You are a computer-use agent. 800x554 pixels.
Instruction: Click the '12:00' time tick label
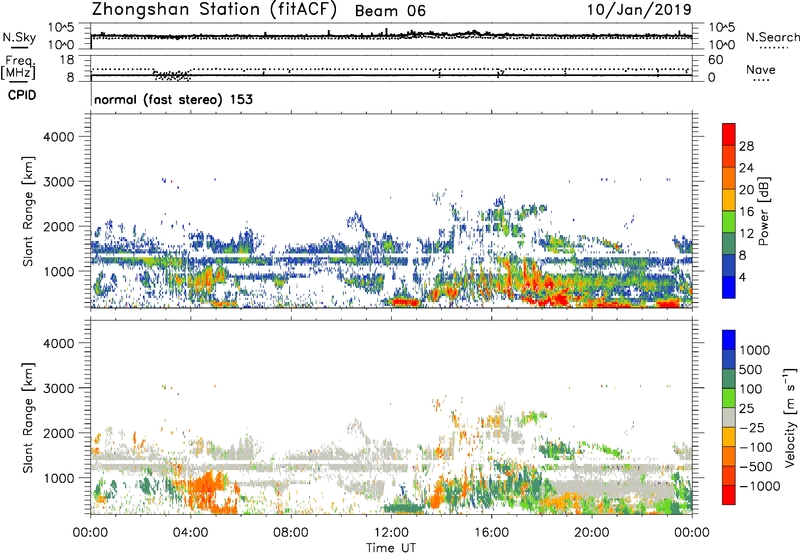click(x=391, y=533)
